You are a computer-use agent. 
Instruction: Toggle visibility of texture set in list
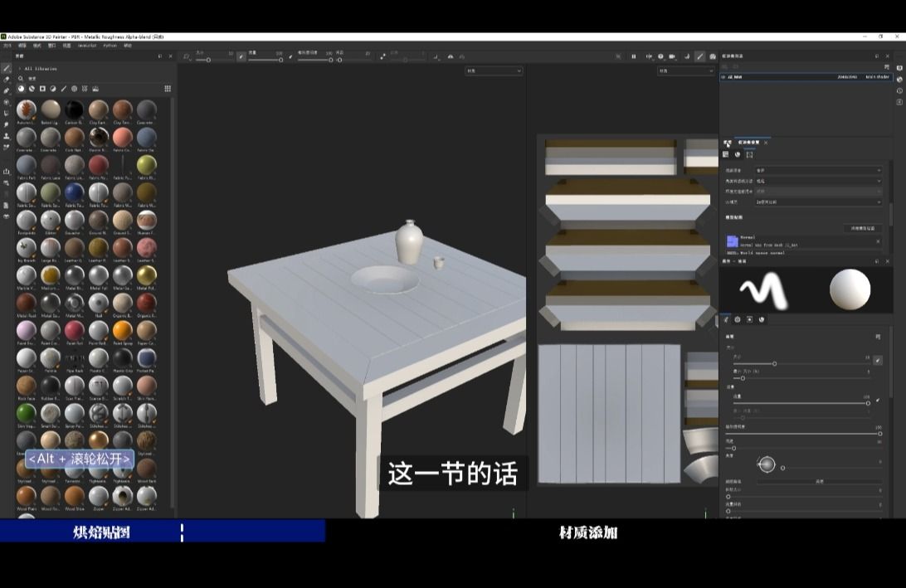coord(723,76)
